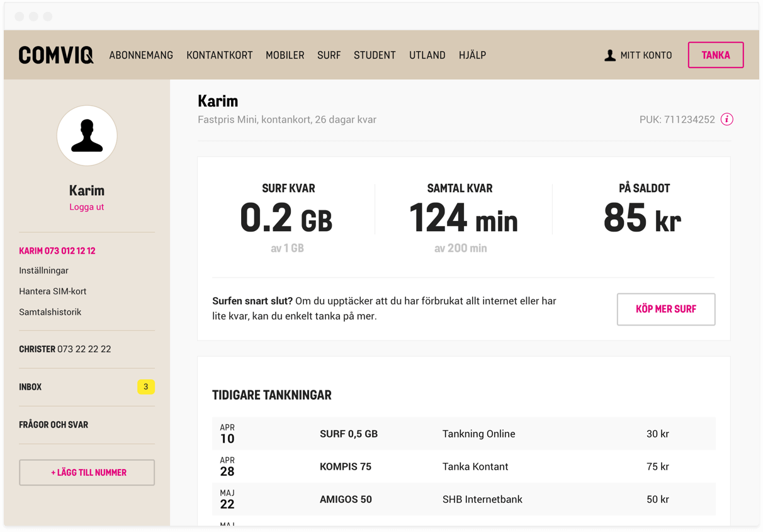The width and height of the screenshot is (763, 532).
Task: Click the 0.2 GB surf remaining value
Action: tap(286, 218)
